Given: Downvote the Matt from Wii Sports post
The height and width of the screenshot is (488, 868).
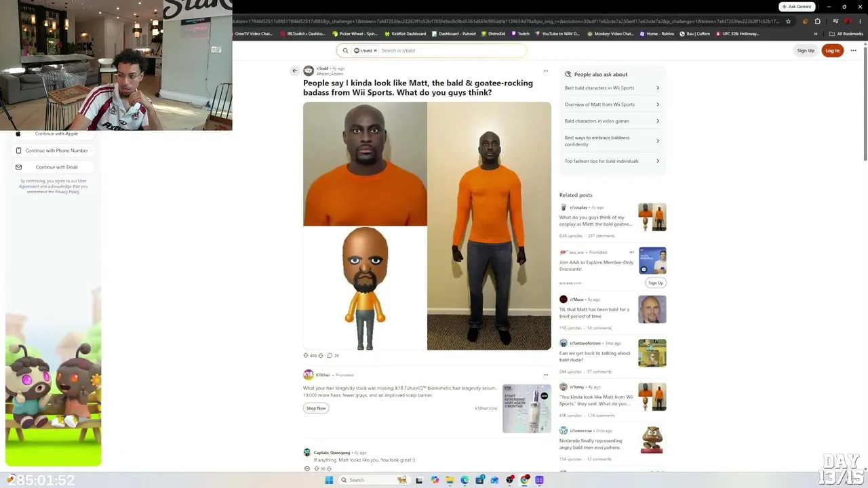Looking at the screenshot, I should (321, 355).
